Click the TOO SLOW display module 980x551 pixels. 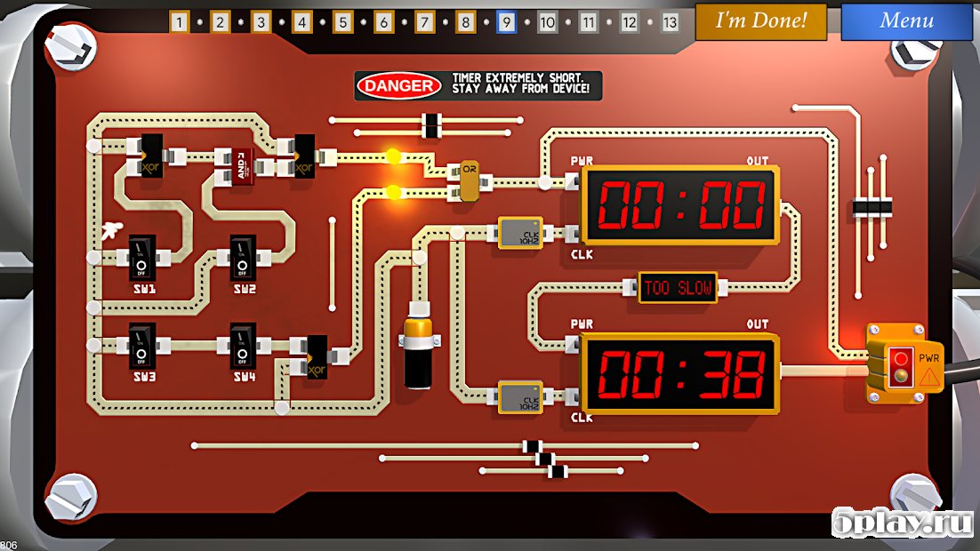[x=678, y=288]
